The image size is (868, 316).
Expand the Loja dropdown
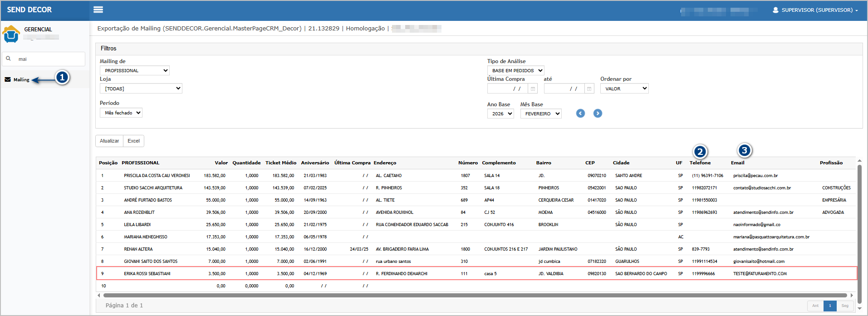(x=141, y=89)
